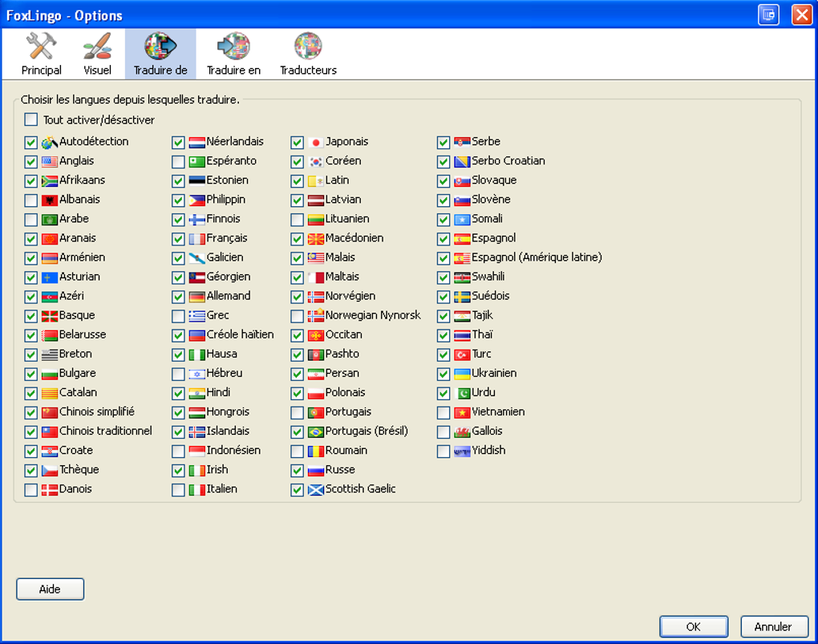Click the Pashto flag icon

coord(316,354)
